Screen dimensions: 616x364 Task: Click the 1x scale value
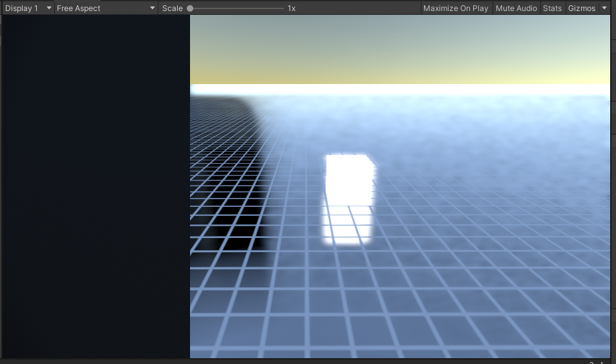click(x=292, y=8)
